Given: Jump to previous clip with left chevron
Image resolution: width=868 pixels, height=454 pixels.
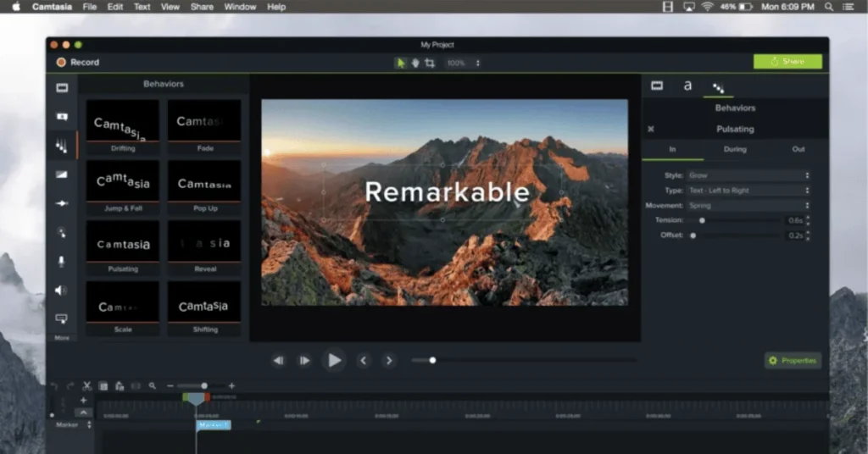Looking at the screenshot, I should 364,361.
